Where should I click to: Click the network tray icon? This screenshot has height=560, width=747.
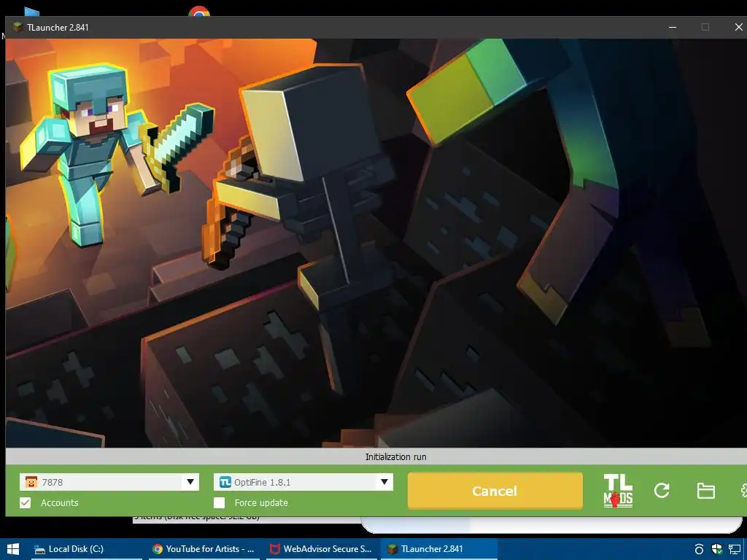tap(735, 549)
